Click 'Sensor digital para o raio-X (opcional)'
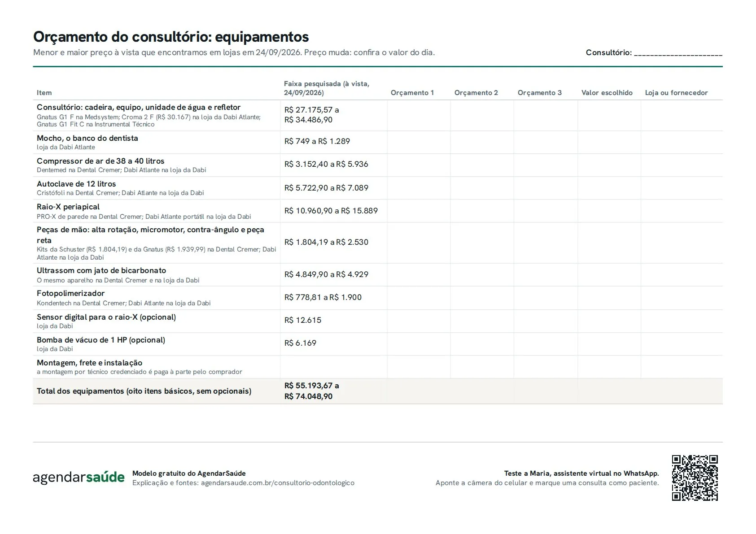 pyautogui.click(x=106, y=317)
